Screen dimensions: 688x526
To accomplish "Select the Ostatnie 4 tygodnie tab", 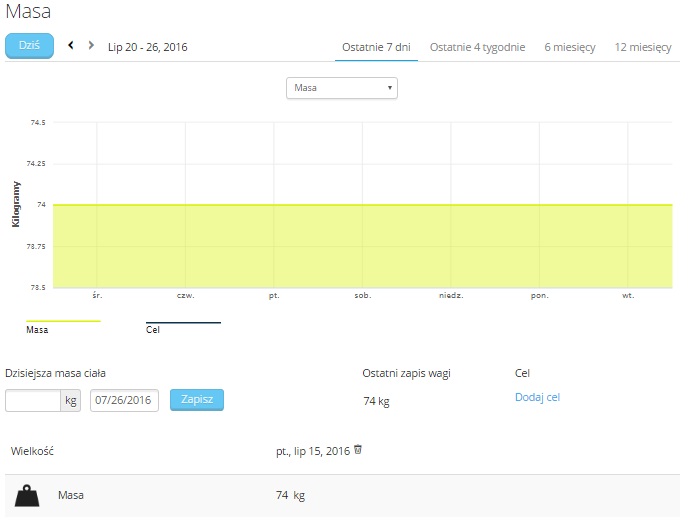I will 477,47.
